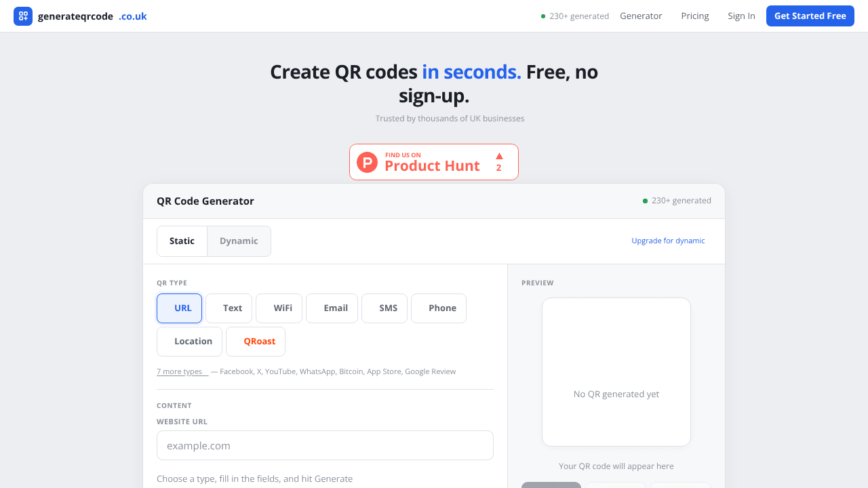Click the Product Hunt P logo

(367, 162)
